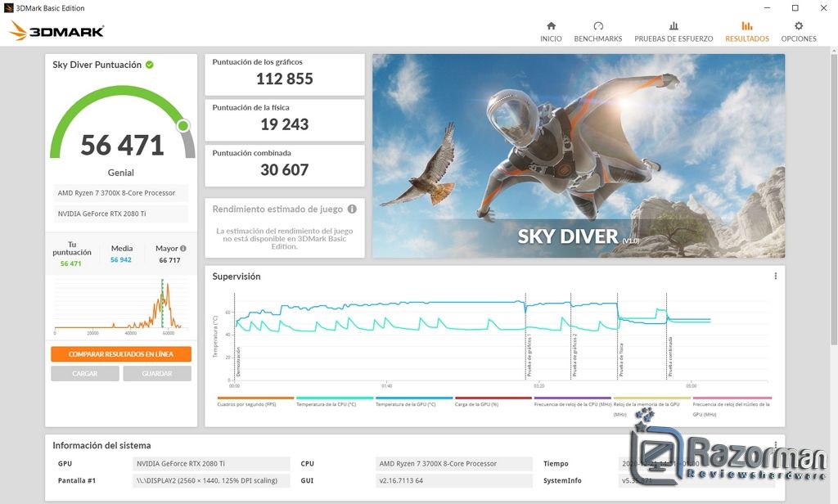Image resolution: width=838 pixels, height=504 pixels.
Task: Click the Prueba de física timeline marker
Action: coord(621,359)
